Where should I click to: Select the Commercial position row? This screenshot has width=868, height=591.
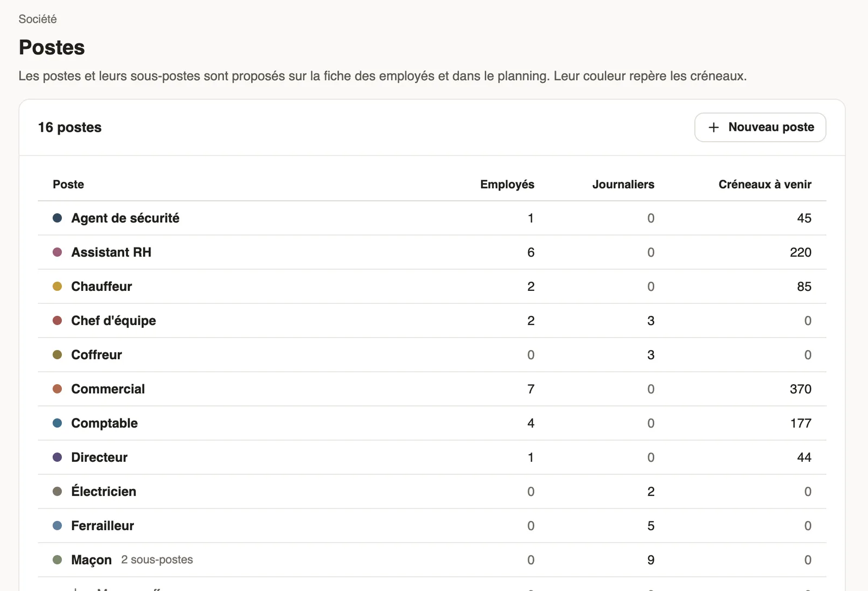(x=432, y=389)
